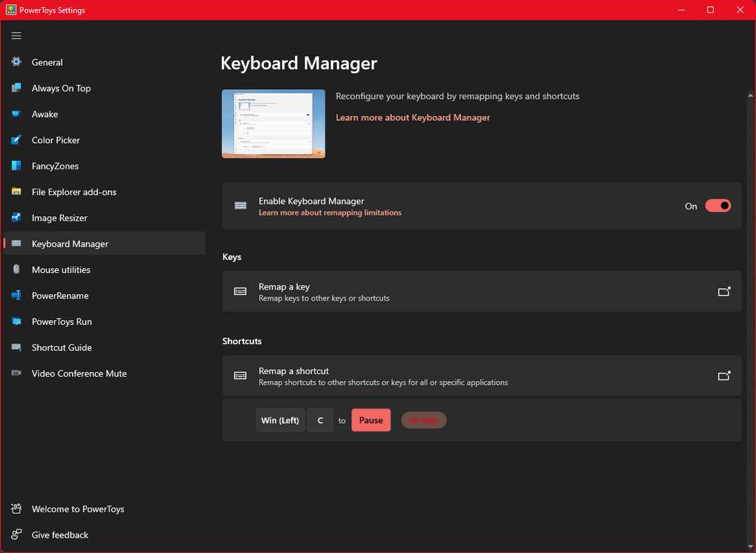Click the 'to' label between key chips
The width and height of the screenshot is (756, 553).
click(342, 420)
